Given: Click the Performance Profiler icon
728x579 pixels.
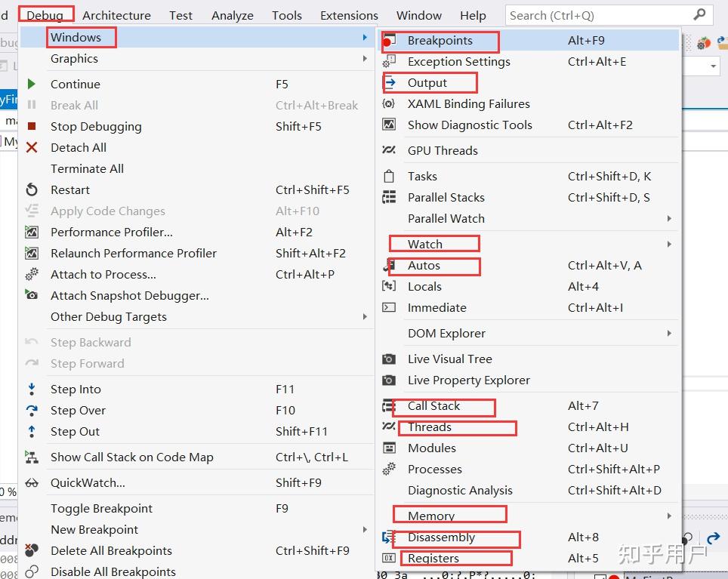Looking at the screenshot, I should click(x=32, y=232).
